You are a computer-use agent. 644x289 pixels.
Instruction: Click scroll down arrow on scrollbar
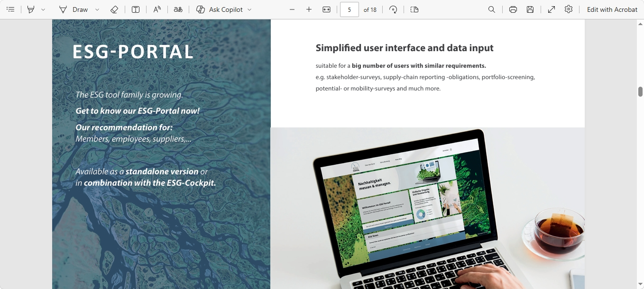click(x=640, y=285)
